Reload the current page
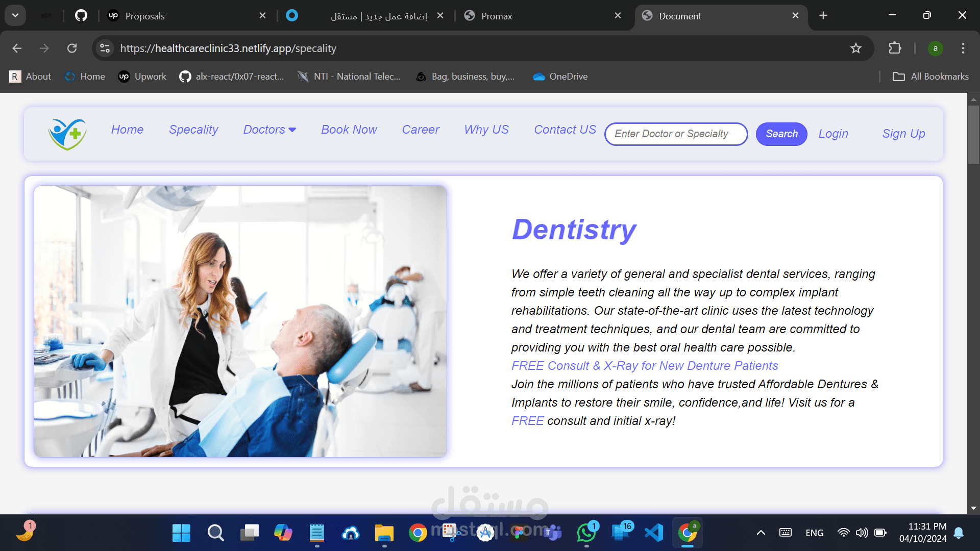 pos(72,48)
